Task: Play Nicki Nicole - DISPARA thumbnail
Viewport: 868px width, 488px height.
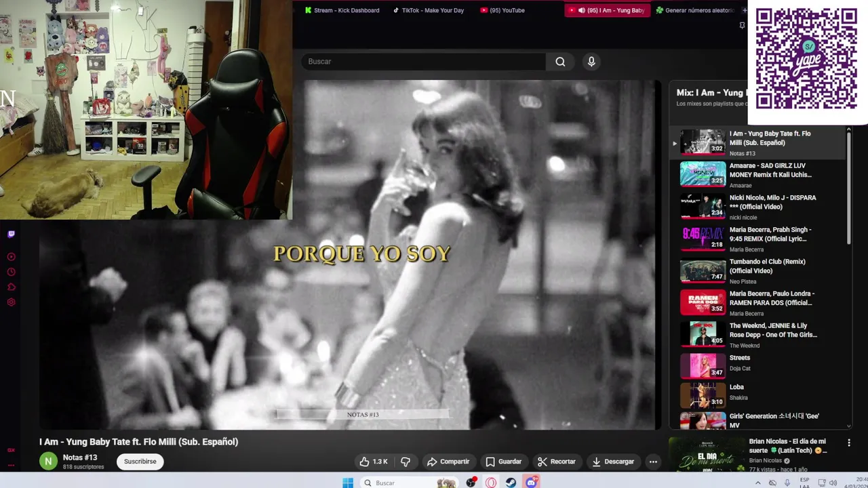Action: [x=703, y=206]
